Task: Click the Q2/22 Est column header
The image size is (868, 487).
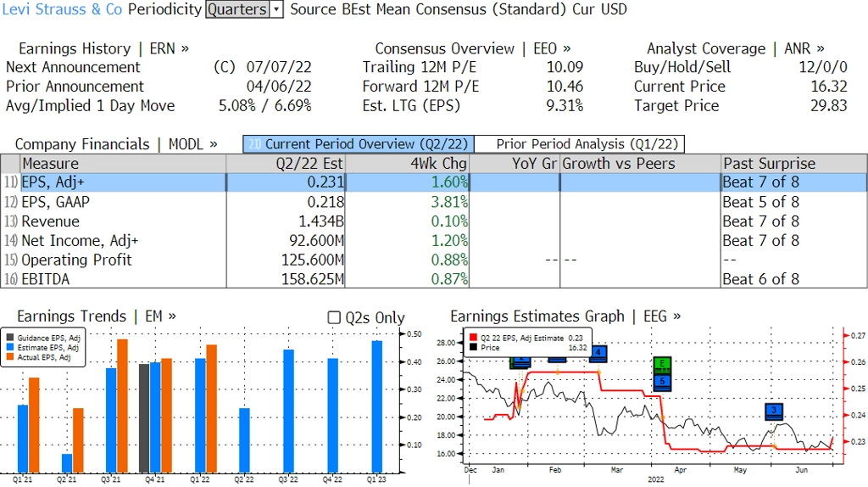Action: [x=286, y=164]
